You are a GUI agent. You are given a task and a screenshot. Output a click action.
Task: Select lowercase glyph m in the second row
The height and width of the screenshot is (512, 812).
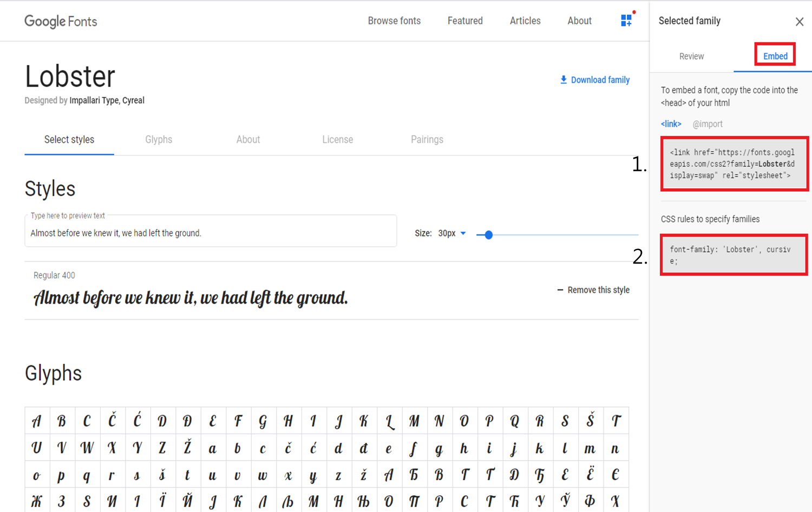click(x=590, y=448)
